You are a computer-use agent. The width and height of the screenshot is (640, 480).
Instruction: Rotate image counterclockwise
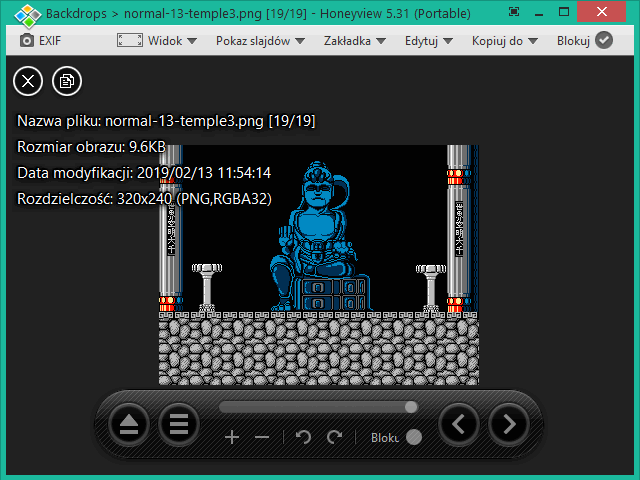(303, 437)
